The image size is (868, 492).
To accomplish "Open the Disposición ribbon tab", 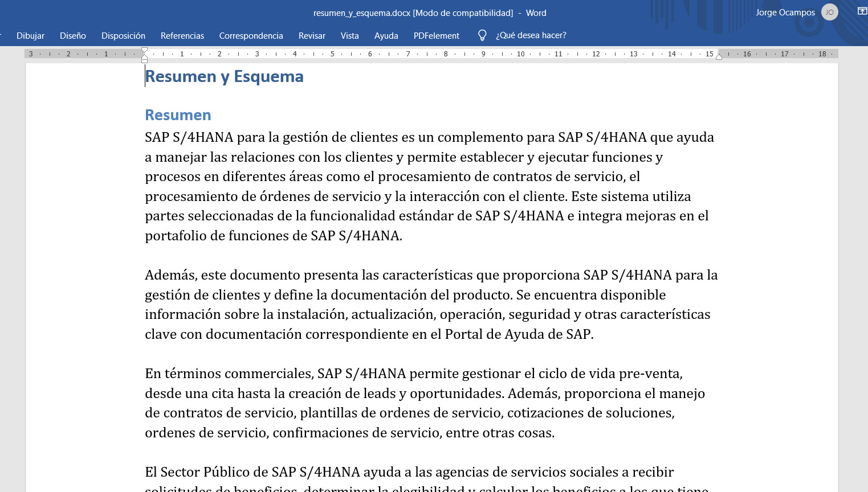I will tap(123, 35).
